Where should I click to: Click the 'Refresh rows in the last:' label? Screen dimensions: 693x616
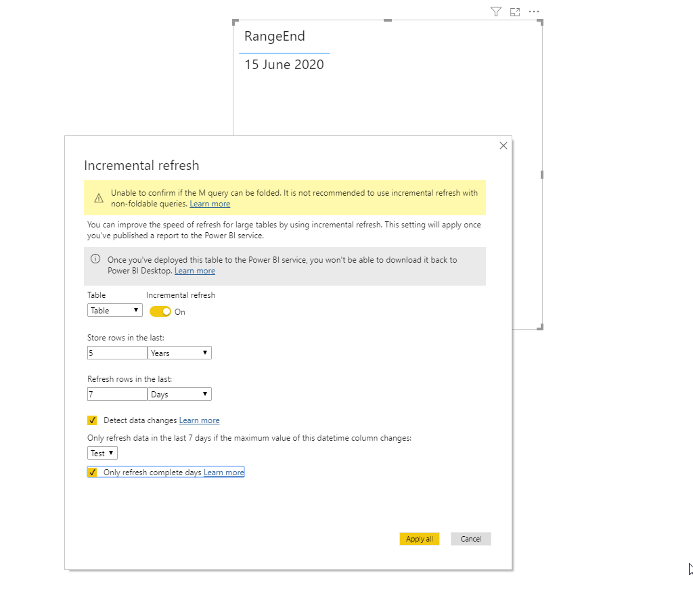coord(129,379)
